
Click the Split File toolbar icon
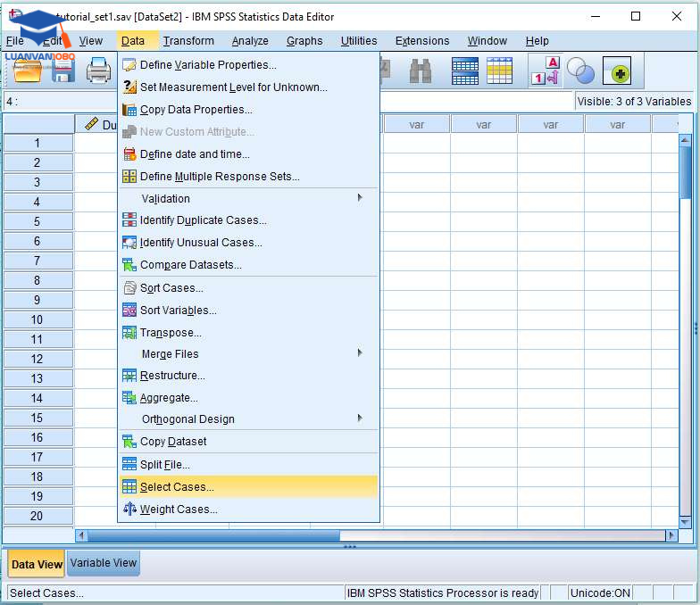pyautogui.click(x=464, y=71)
